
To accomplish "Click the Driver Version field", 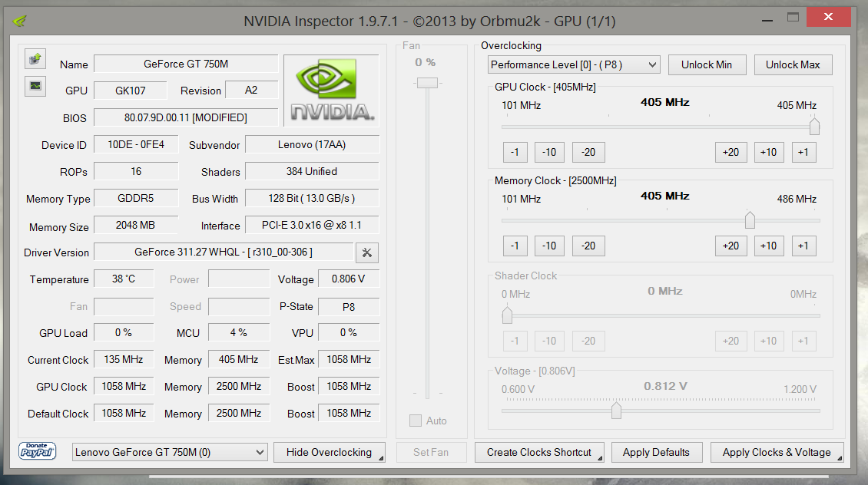I will (x=224, y=252).
